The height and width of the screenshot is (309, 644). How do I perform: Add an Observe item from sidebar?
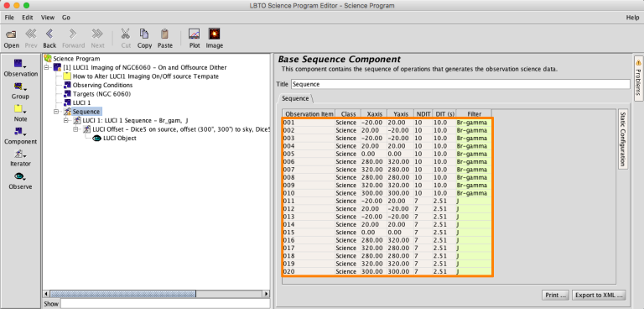20,181
